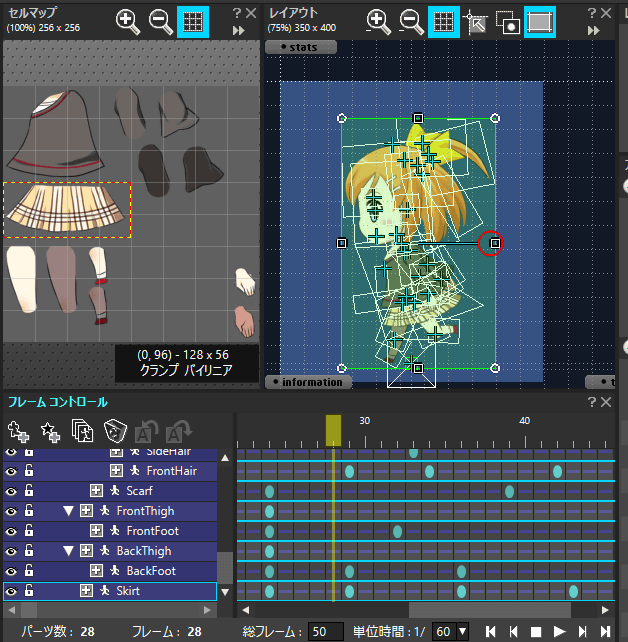Viewport: 628px width, 642px height.
Task: Select the BackFoot part row
Action: [110, 571]
